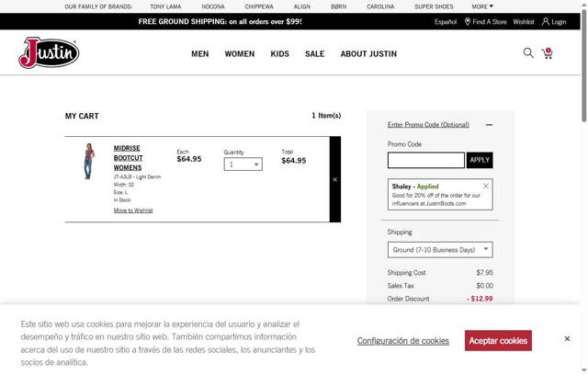Click the Sales Tax value $0.00
The image size is (588, 375).
[x=484, y=285]
